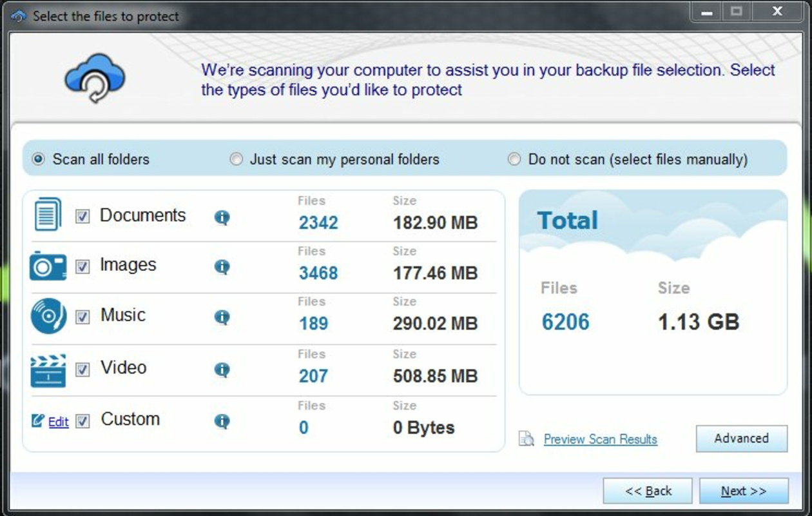This screenshot has height=516, width=812.
Task: Click the Advanced button
Action: pyautogui.click(x=742, y=439)
